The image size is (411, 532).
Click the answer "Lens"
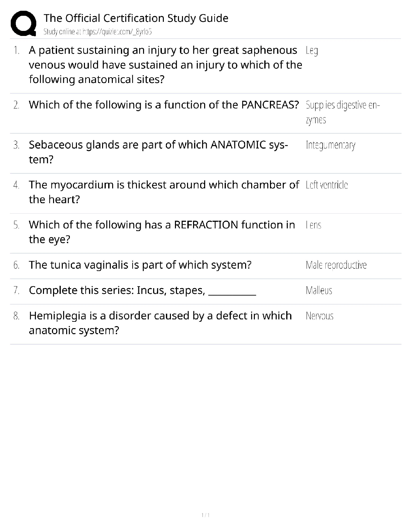pos(314,225)
